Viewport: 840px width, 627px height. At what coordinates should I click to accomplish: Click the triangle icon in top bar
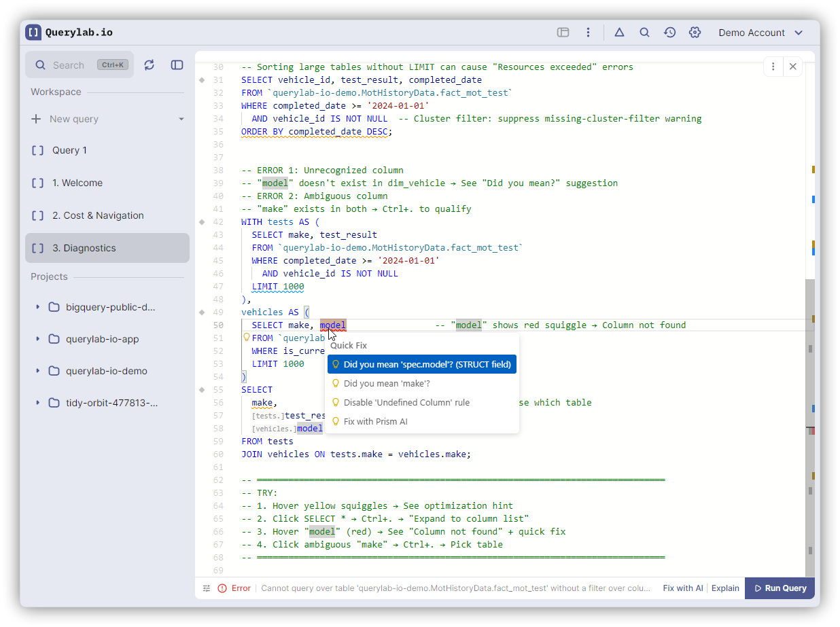click(x=619, y=33)
